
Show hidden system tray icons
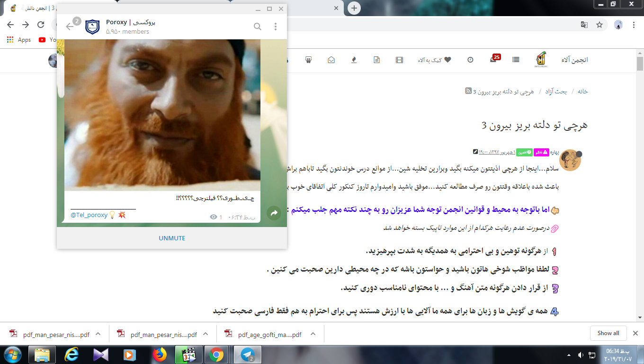[570, 355]
